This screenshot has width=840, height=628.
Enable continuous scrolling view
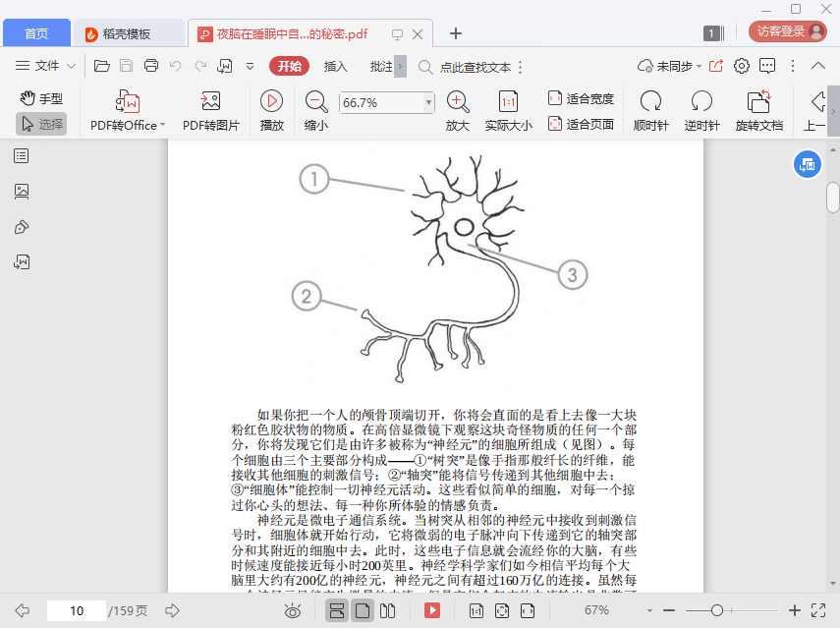click(336, 610)
